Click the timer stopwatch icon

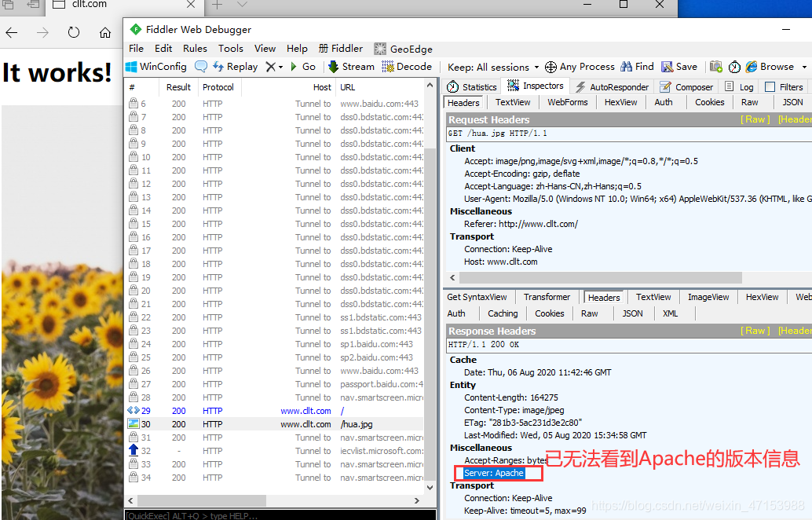point(734,67)
